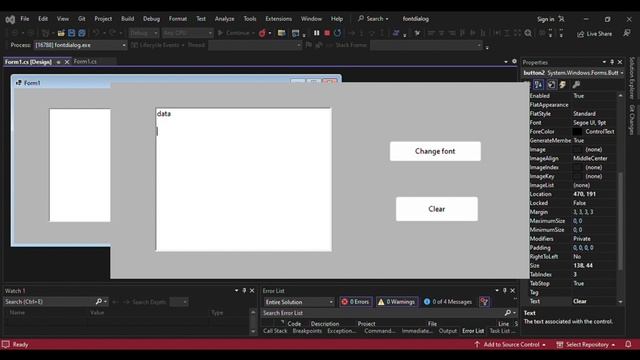Click the Watch 1 Search (Ctrl+E) field
Viewport: 640px width, 360px height.
click(x=49, y=302)
